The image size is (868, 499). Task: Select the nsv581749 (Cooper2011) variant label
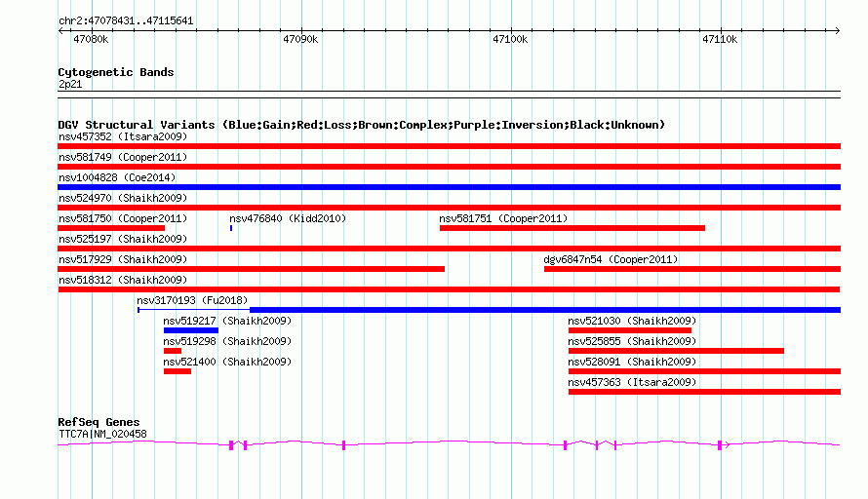pos(123,157)
